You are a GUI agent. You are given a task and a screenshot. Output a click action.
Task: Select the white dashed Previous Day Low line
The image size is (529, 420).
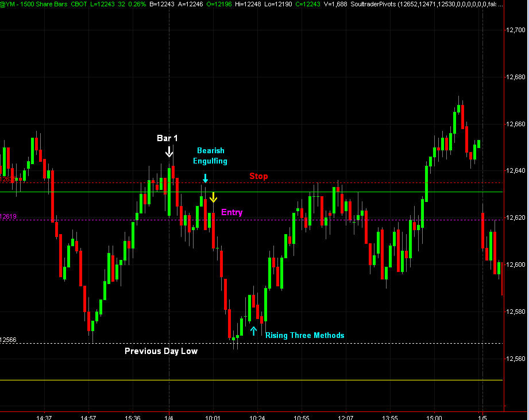[252, 343]
